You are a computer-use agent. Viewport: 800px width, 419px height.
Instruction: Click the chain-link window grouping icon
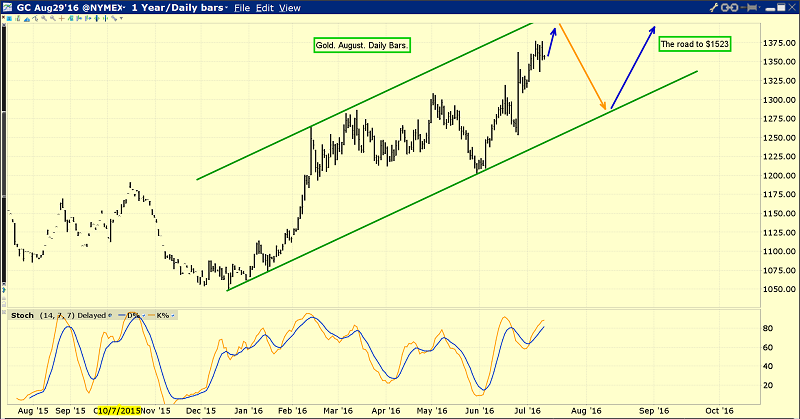pyautogui.click(x=727, y=8)
